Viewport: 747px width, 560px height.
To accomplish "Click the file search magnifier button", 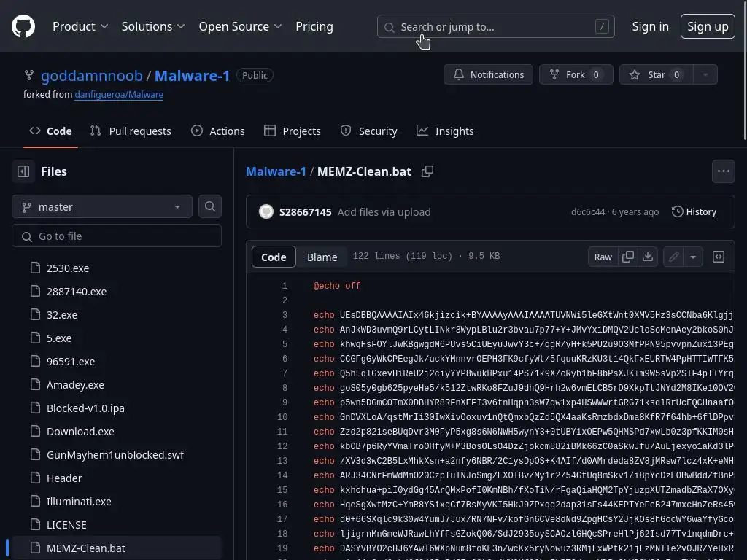I will click(209, 206).
